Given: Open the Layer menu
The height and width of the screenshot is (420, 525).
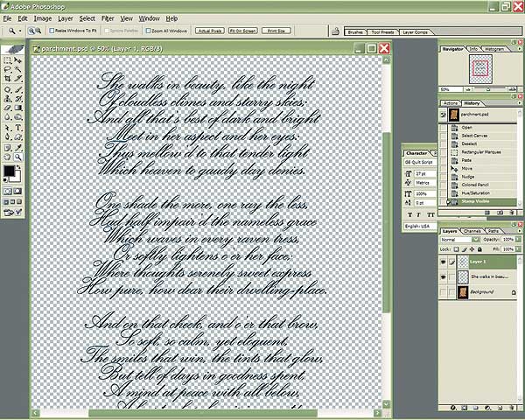Looking at the screenshot, I should point(66,18).
